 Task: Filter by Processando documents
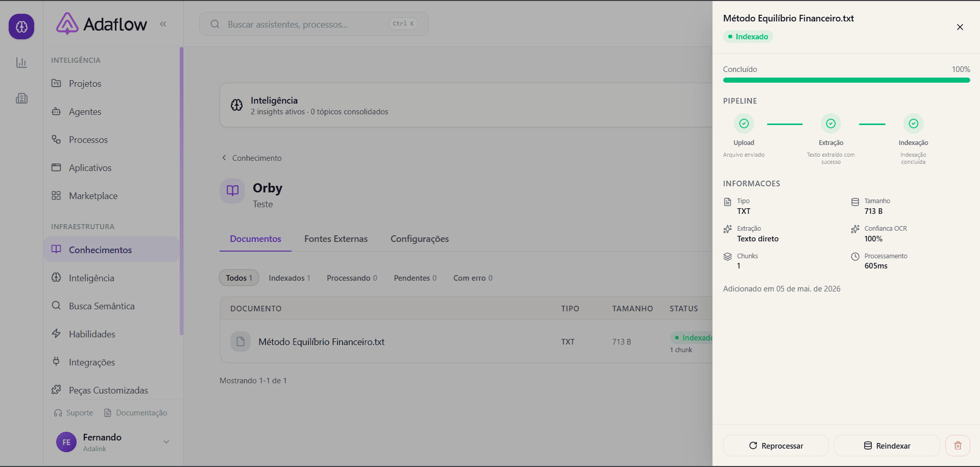[352, 278]
